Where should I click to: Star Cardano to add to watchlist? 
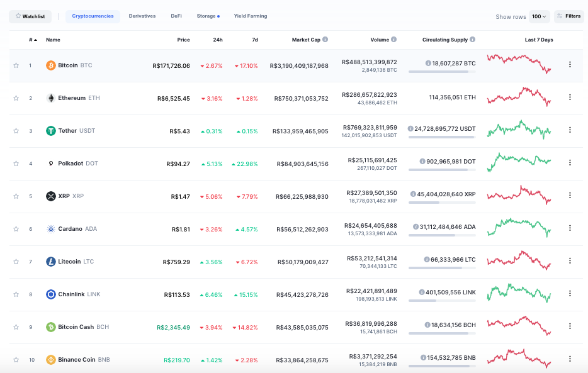(x=16, y=229)
